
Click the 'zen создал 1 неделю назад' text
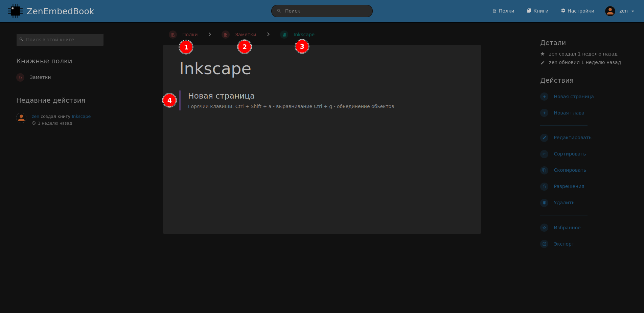[x=583, y=54]
